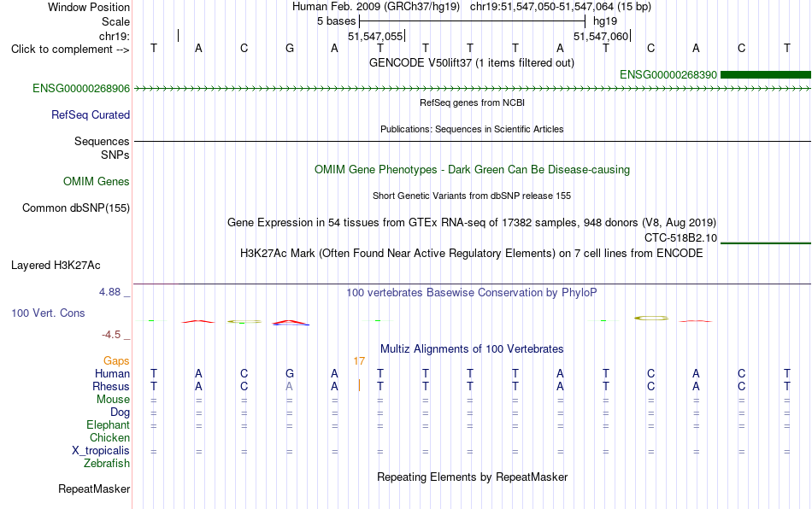Select the Common dbSNP(155) track label
This screenshot has height=509, width=812.
pos(76,208)
